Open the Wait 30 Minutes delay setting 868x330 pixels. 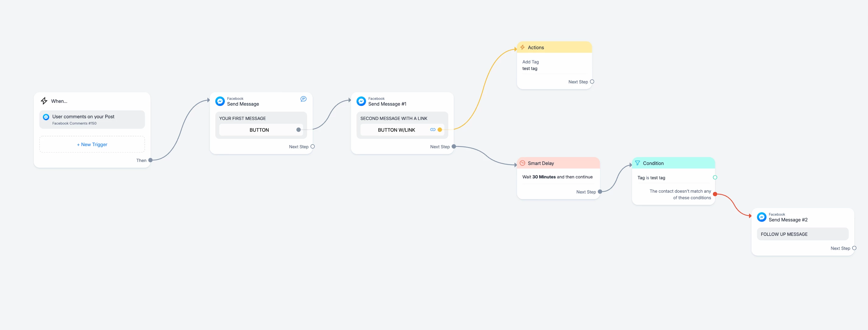pyautogui.click(x=557, y=177)
